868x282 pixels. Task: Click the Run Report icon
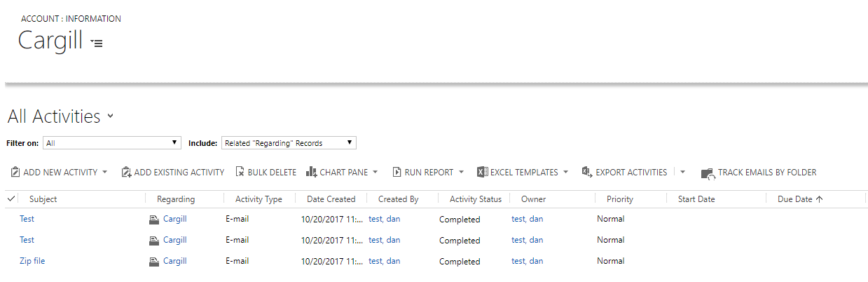point(397,172)
